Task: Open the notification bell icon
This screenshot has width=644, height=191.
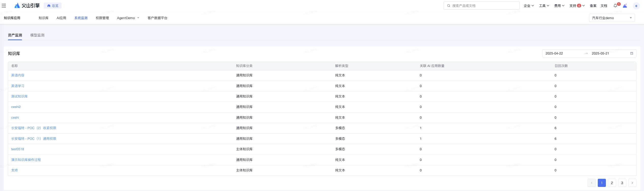Action: point(615,6)
